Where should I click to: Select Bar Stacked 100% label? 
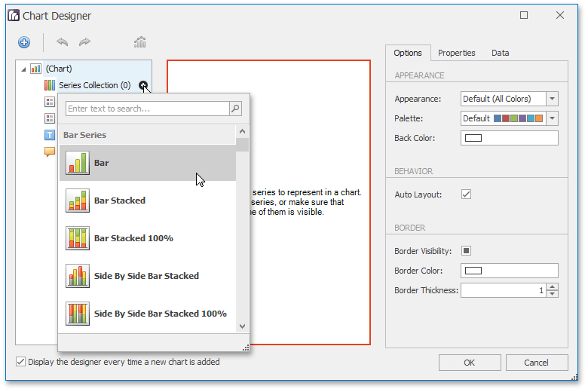133,238
